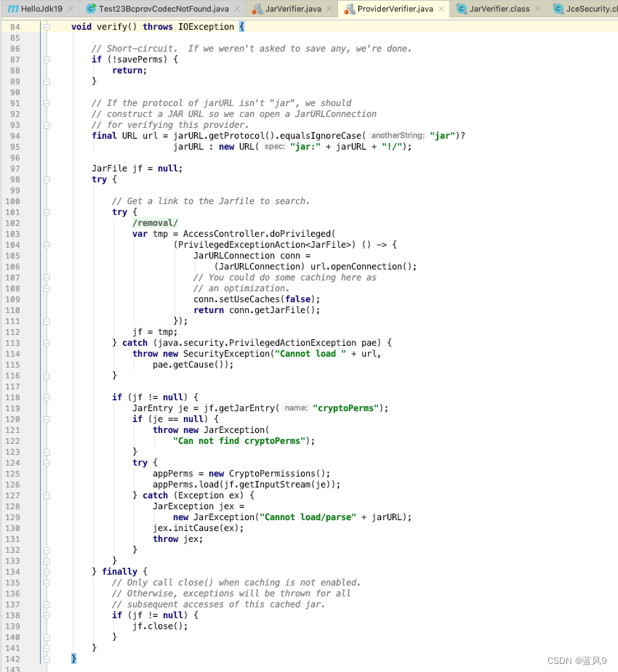Click the class icon on Test23BcprovCodecNotFound.java tab
Viewport: 618px width, 672px height.
click(x=91, y=9)
